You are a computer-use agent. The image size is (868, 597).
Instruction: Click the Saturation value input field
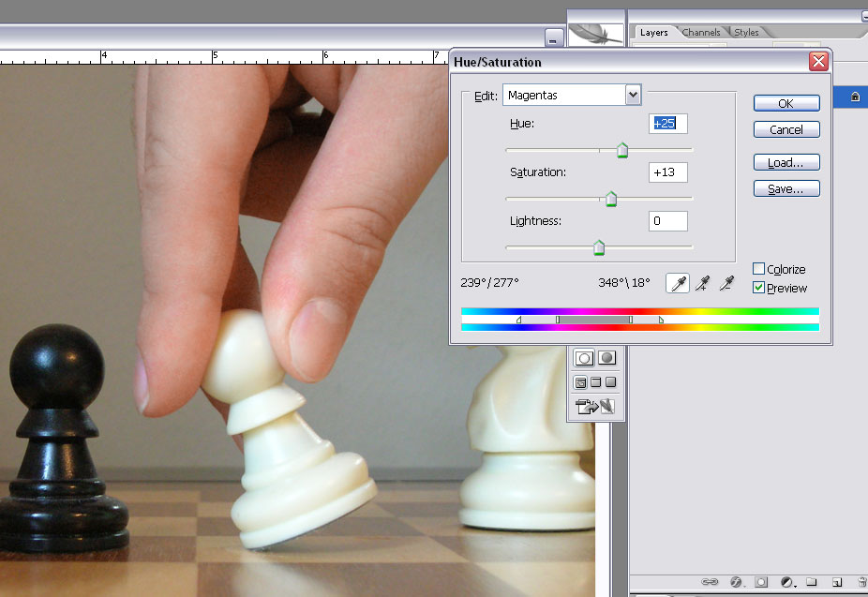click(668, 172)
